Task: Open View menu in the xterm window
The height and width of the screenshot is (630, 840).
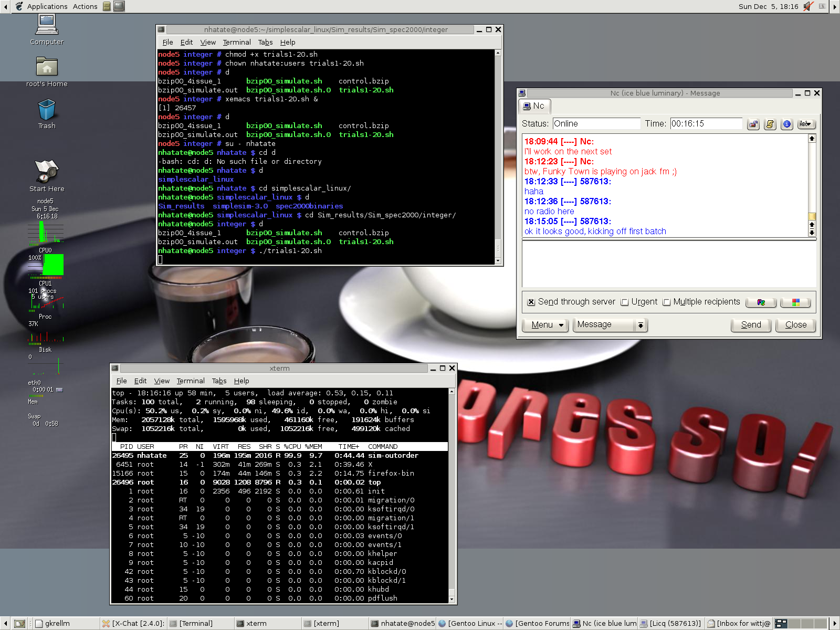Action: tap(162, 381)
